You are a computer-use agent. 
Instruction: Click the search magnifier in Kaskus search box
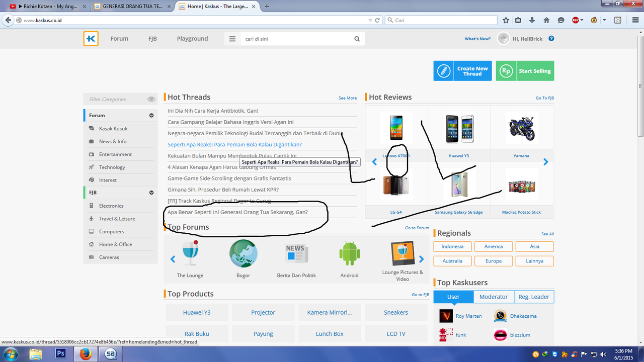pyautogui.click(x=357, y=39)
